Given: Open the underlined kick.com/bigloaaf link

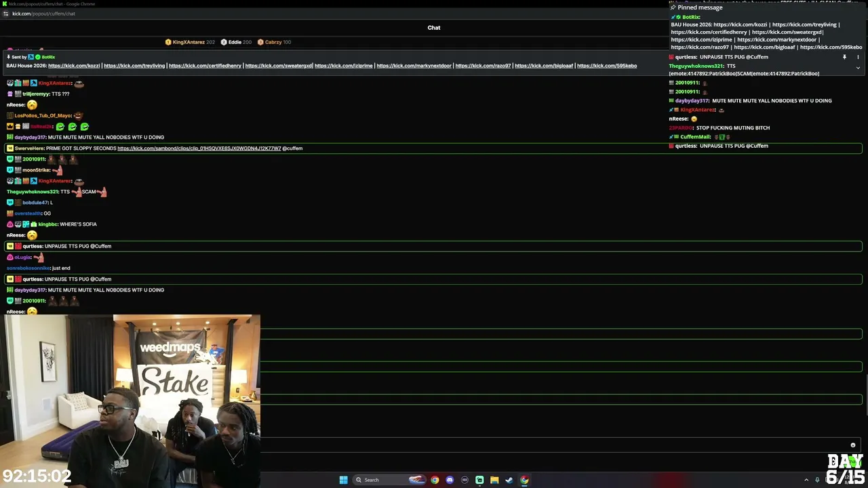Looking at the screenshot, I should (x=544, y=66).
